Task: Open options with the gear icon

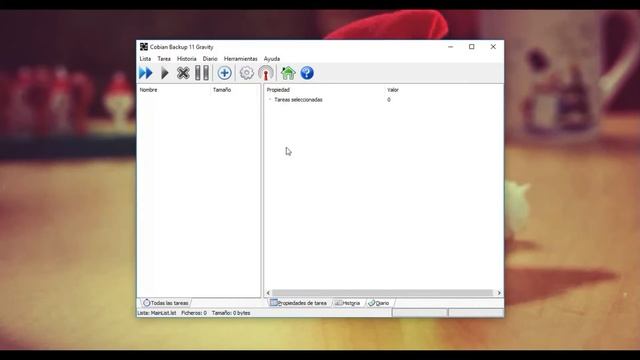Action: tap(246, 73)
